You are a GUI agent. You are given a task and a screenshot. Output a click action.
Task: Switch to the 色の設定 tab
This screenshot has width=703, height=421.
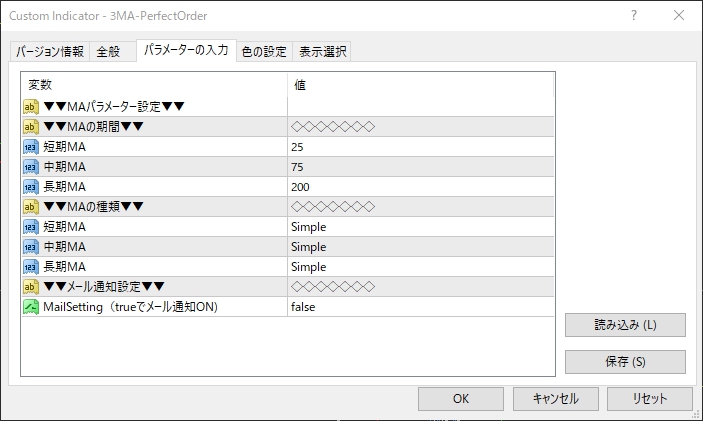pos(264,52)
